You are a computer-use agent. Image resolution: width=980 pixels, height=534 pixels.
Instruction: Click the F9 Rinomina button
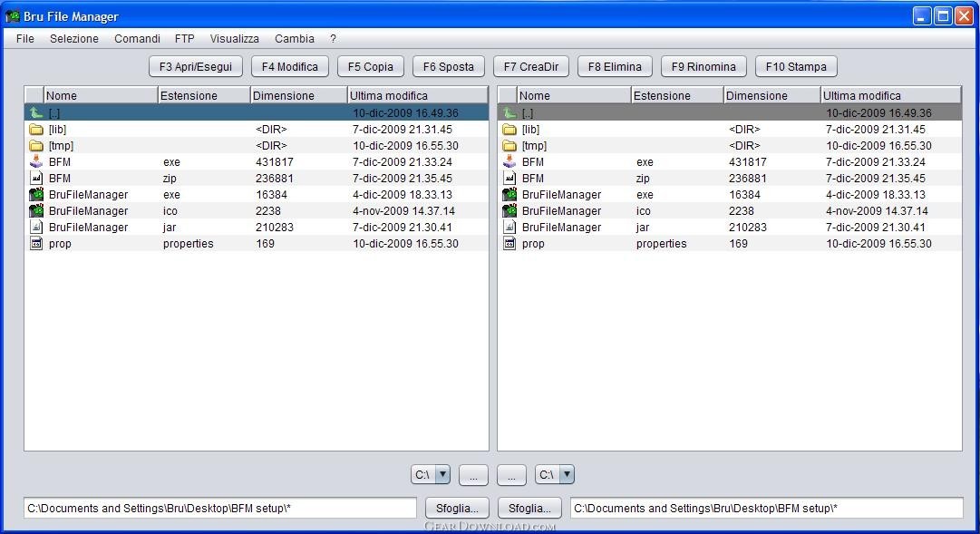703,67
